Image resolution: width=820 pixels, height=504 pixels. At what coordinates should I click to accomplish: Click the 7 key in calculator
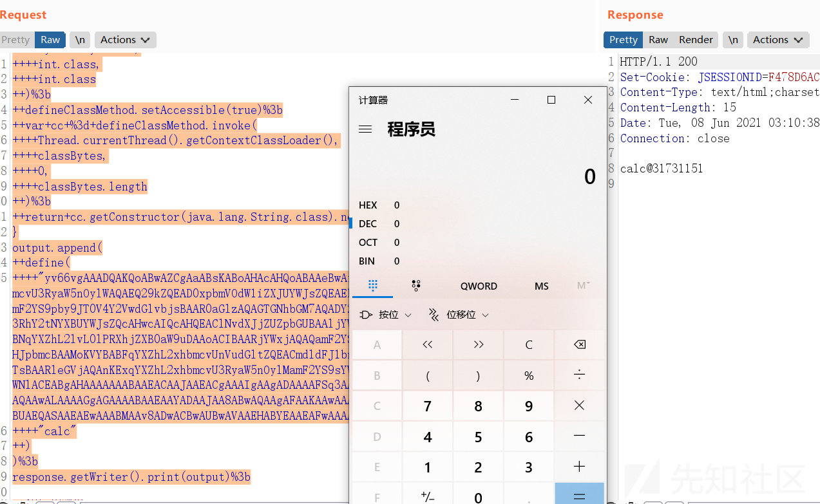pyautogui.click(x=427, y=406)
